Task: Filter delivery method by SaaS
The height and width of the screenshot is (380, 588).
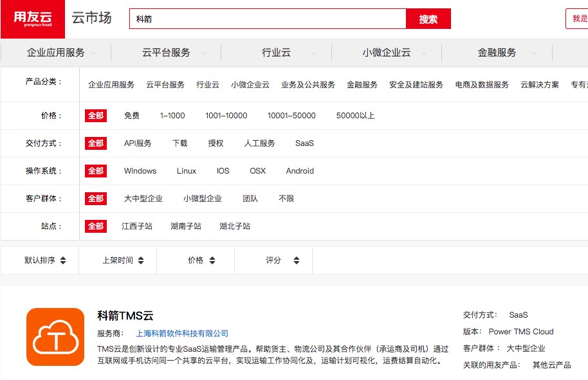Action: click(305, 143)
